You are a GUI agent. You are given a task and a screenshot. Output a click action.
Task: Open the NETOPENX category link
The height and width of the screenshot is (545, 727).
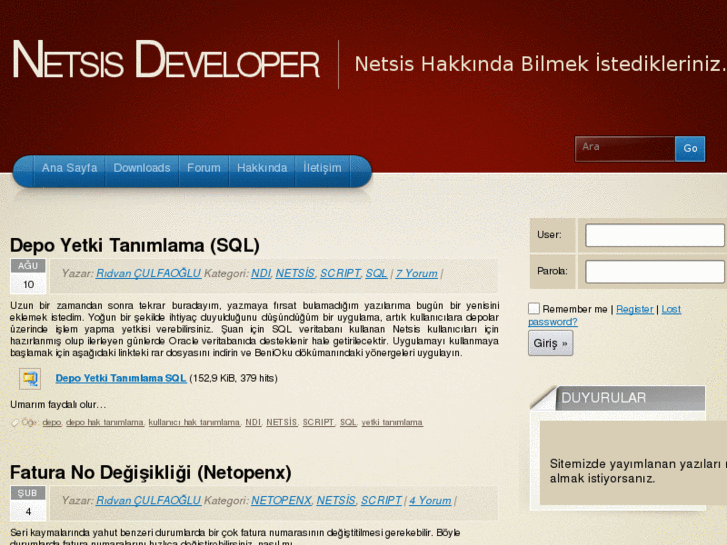(x=281, y=501)
